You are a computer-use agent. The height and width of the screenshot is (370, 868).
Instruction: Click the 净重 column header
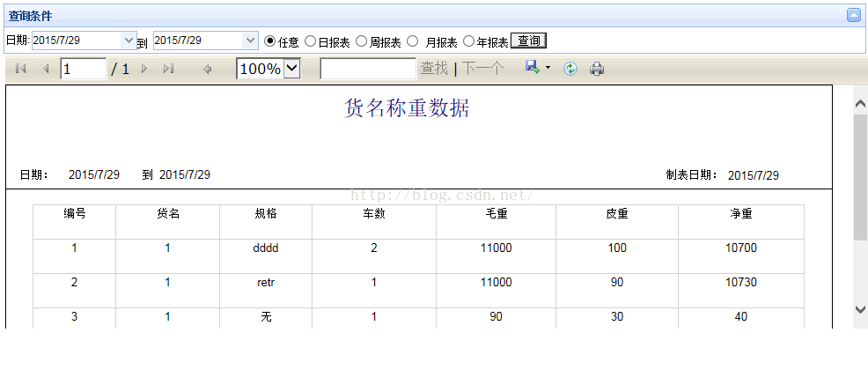tap(740, 214)
